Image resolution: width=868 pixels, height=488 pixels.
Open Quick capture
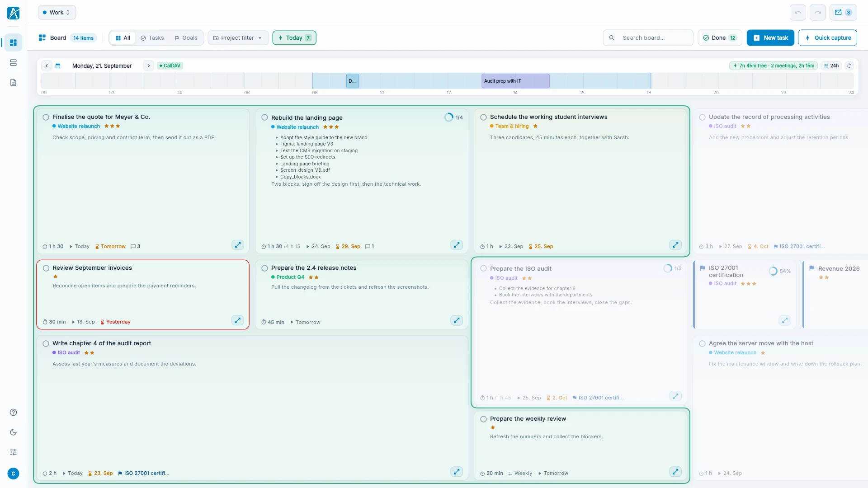pos(827,38)
